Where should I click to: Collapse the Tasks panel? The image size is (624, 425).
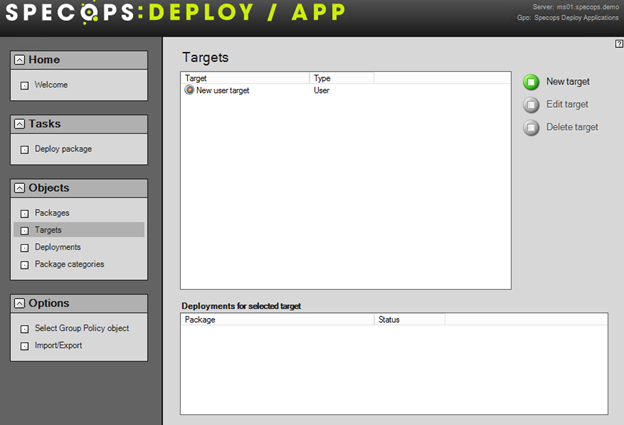pos(19,124)
